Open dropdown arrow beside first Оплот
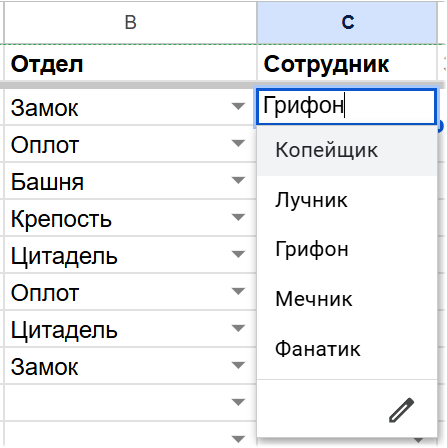447x448 pixels. click(238, 143)
